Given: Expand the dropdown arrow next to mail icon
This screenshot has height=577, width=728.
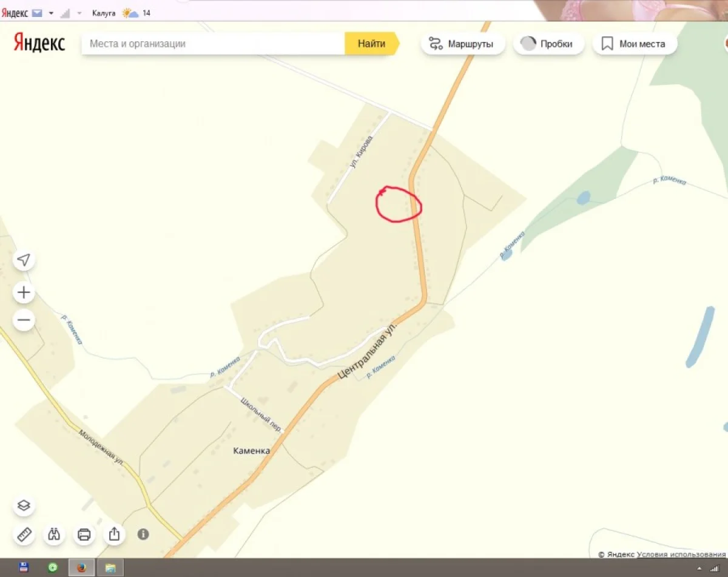Looking at the screenshot, I should pos(51,13).
